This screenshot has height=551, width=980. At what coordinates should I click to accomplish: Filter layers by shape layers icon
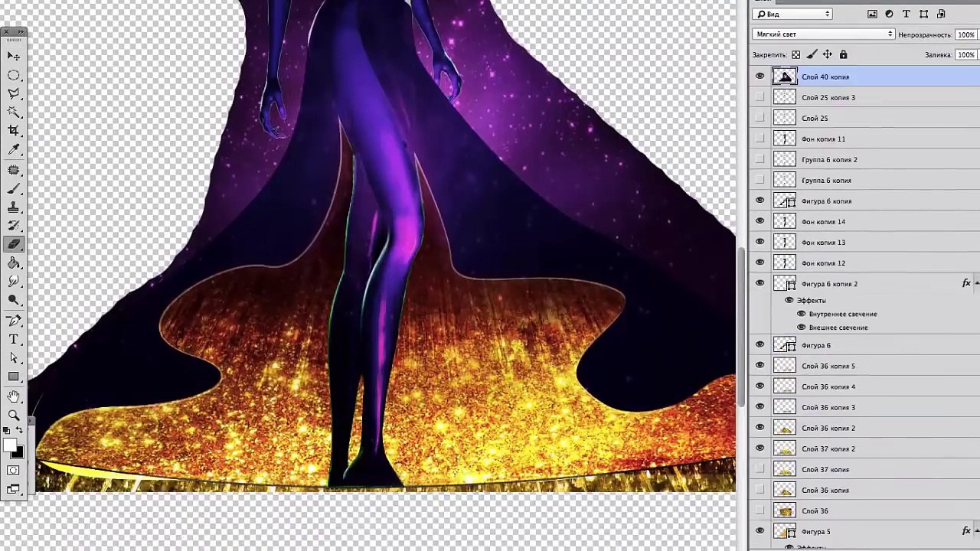[923, 14]
